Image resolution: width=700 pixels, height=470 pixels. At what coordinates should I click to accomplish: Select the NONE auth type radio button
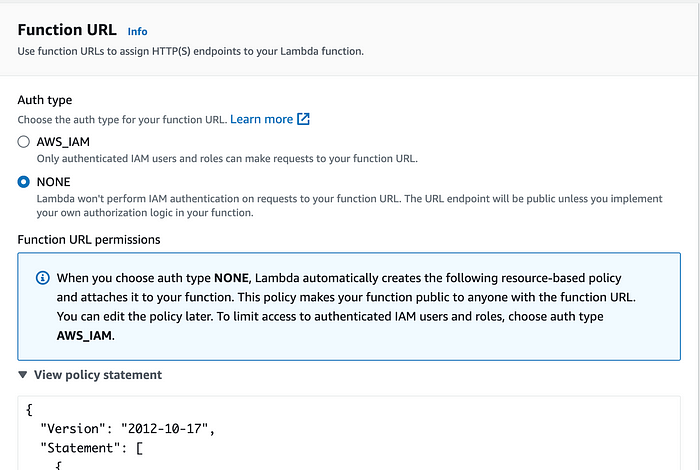(24, 182)
